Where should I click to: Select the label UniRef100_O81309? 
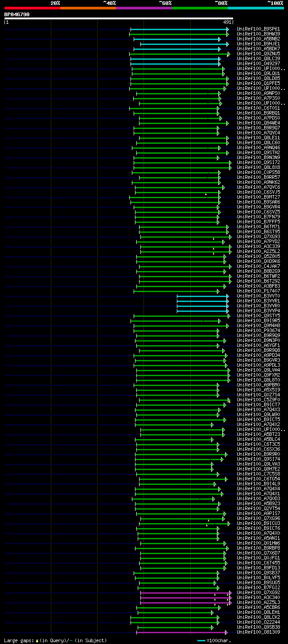coord(258,632)
